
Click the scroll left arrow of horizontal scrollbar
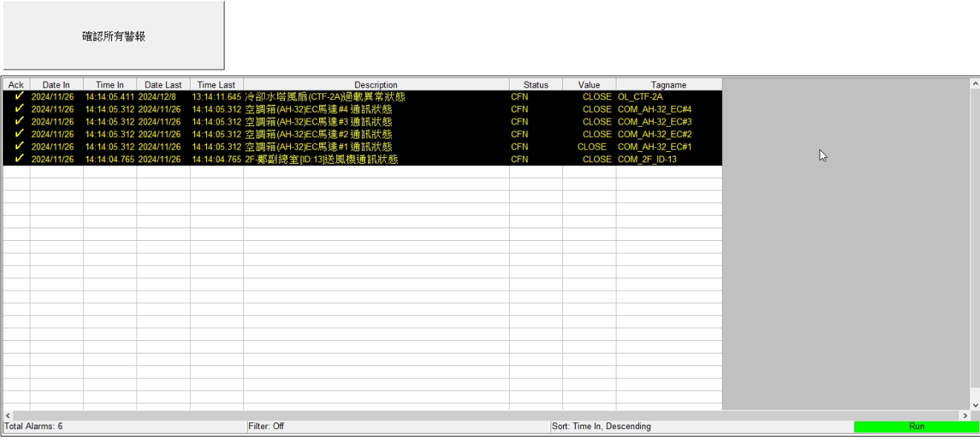point(7,416)
